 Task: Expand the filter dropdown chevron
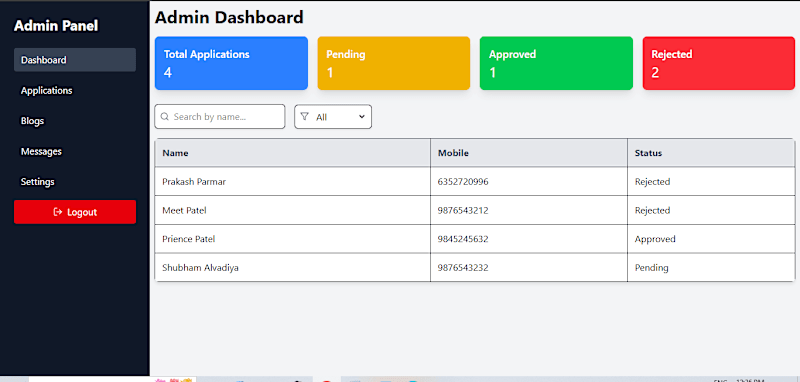(x=362, y=117)
